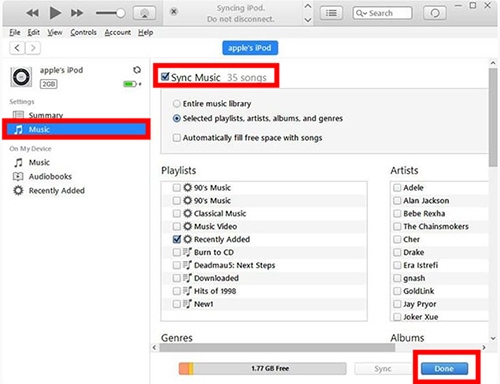The width and height of the screenshot is (500, 384).
Task: Check the Burn to CD playlist checkbox
Action: (x=177, y=252)
